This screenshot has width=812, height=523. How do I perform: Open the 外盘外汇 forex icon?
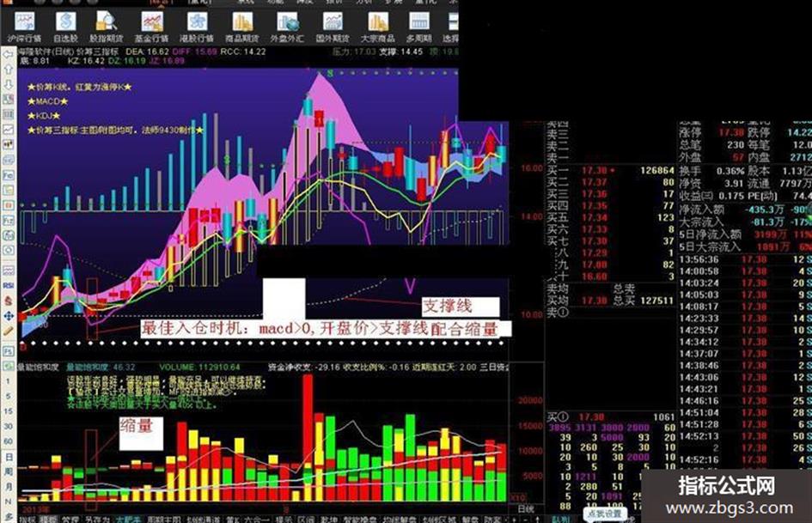click(287, 27)
